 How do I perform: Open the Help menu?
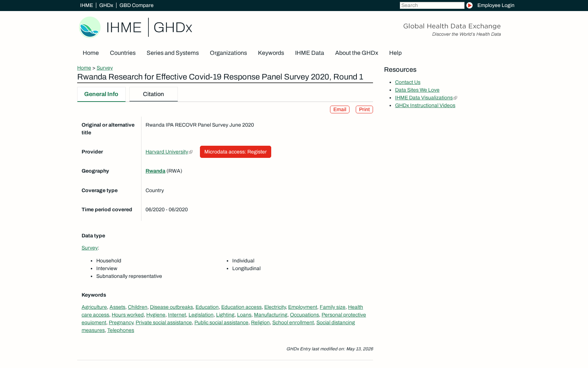pos(395,53)
